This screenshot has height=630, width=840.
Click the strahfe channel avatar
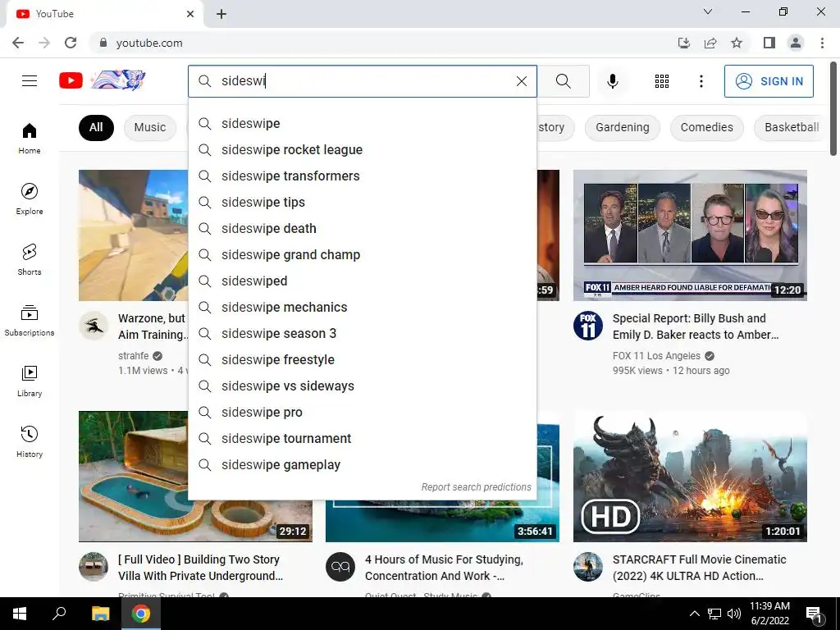[94, 326]
